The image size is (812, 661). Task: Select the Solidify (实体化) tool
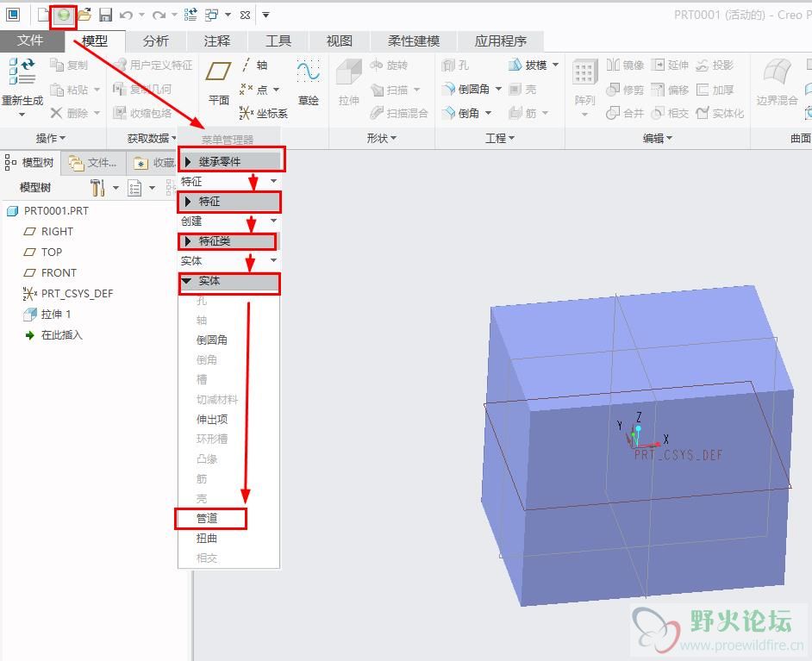(x=720, y=113)
